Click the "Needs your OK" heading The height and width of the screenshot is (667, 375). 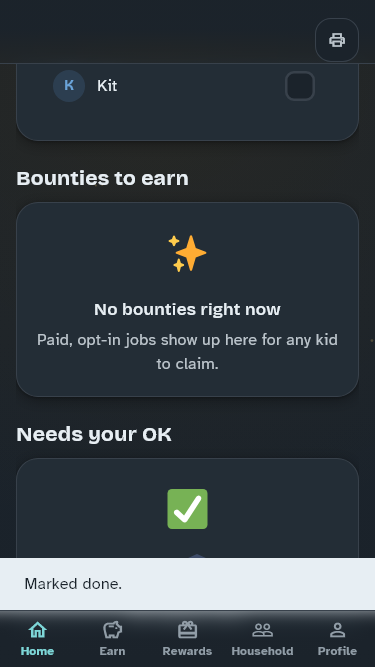[94, 435]
